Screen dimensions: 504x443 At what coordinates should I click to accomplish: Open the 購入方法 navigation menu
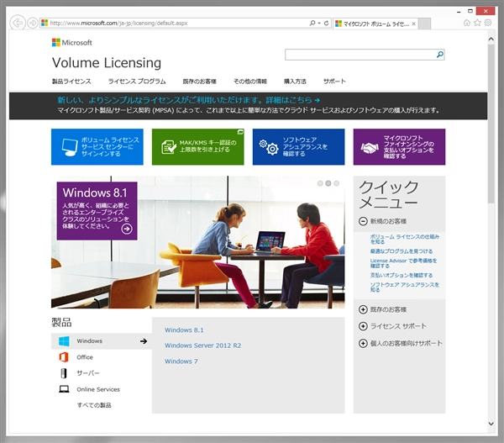click(x=295, y=82)
